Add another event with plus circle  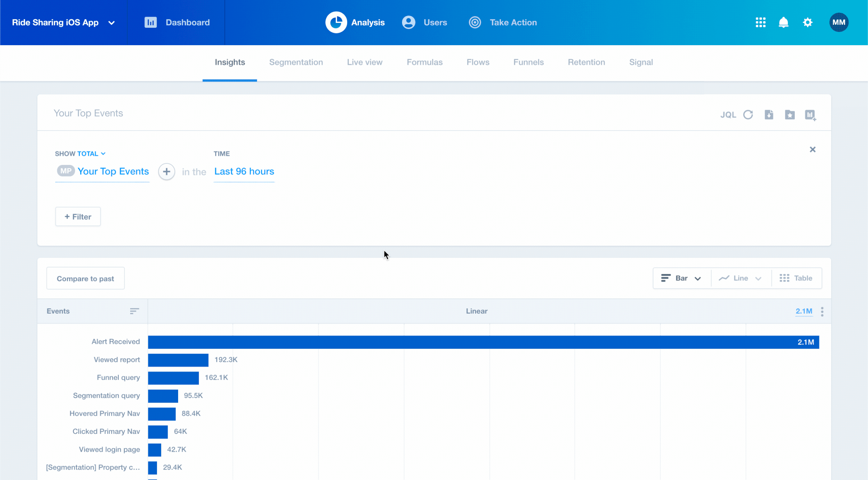click(166, 171)
